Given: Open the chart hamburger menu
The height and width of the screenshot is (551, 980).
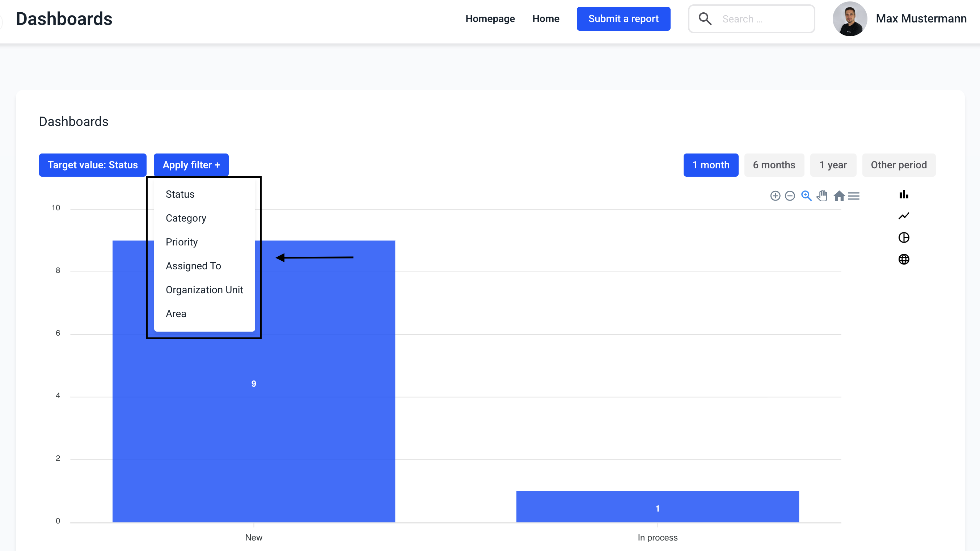Looking at the screenshot, I should pyautogui.click(x=854, y=196).
